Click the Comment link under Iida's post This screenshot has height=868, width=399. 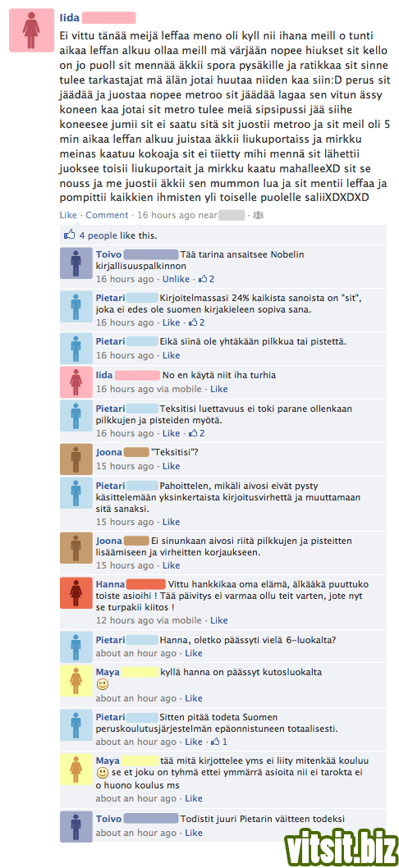coord(107,215)
